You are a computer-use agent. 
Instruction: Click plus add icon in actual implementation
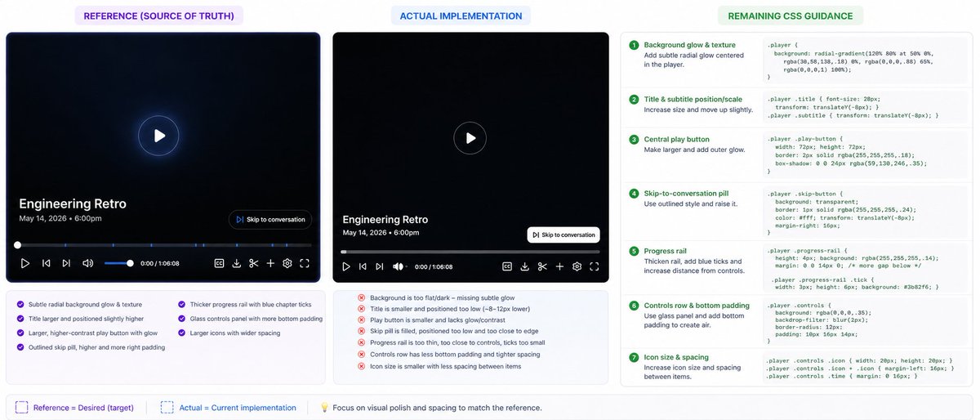(x=559, y=266)
